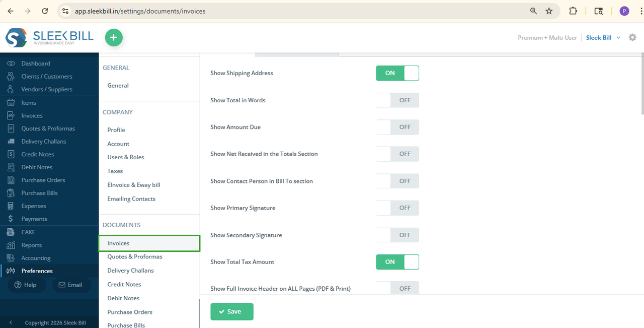This screenshot has height=328, width=644.
Task: Click the Debit Notes sidebar icon
Action: click(11, 167)
